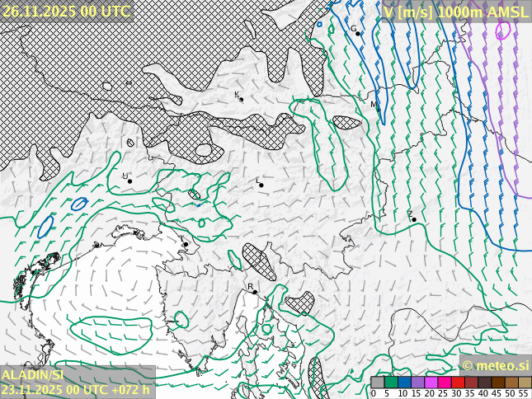Click the small blue oval contour near U

(79, 204)
